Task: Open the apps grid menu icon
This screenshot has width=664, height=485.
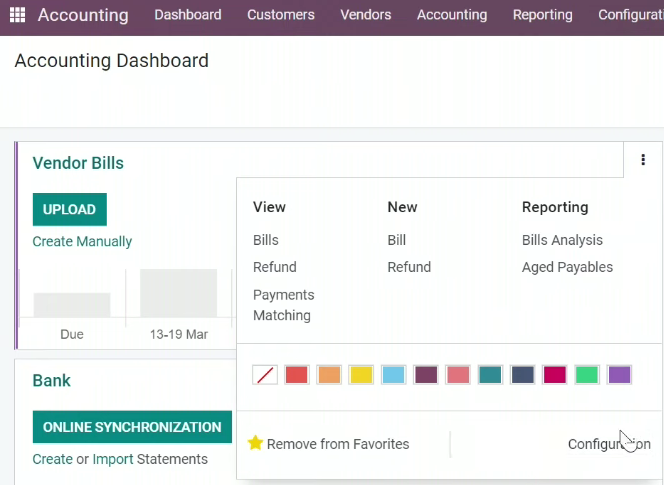Action: (x=17, y=15)
